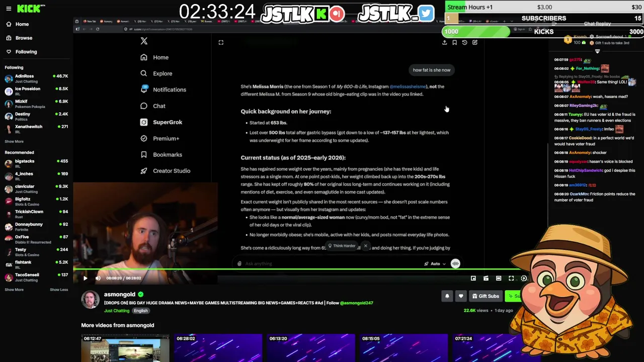
Task: Click clavicular channel avatar
Action: [9, 189]
